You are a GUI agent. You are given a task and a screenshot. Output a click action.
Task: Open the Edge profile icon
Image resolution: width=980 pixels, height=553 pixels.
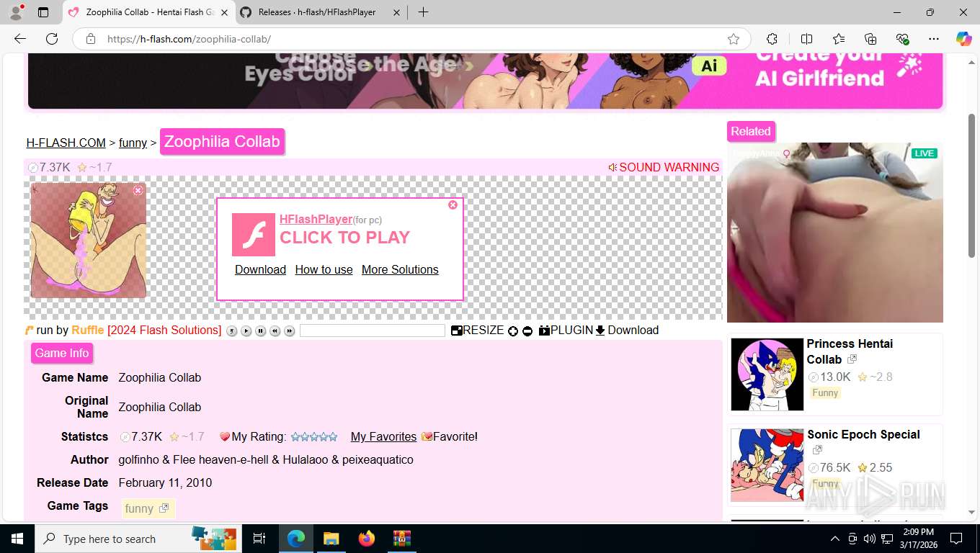(x=15, y=12)
